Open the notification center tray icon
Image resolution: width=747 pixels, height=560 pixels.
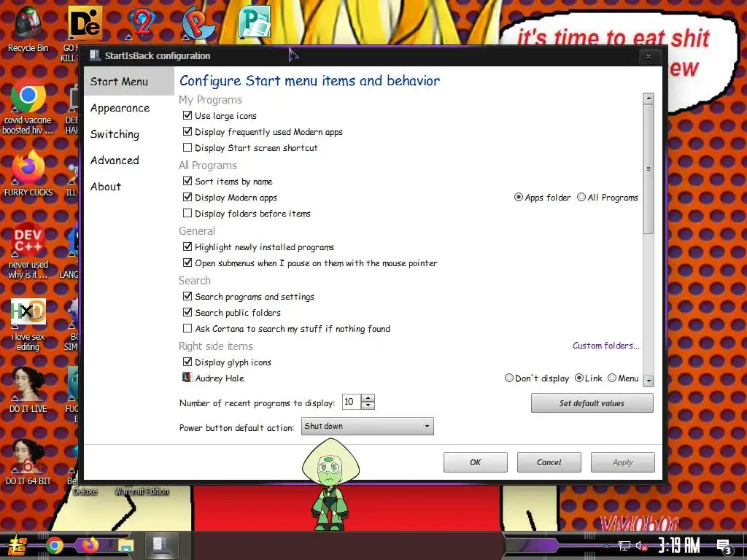pos(724,546)
